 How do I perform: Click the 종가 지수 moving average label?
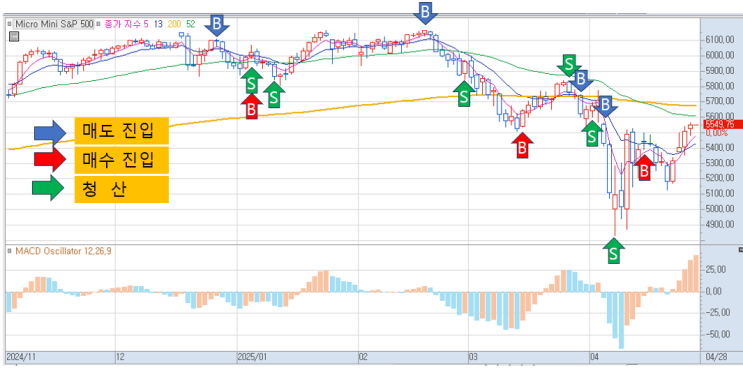[123, 23]
